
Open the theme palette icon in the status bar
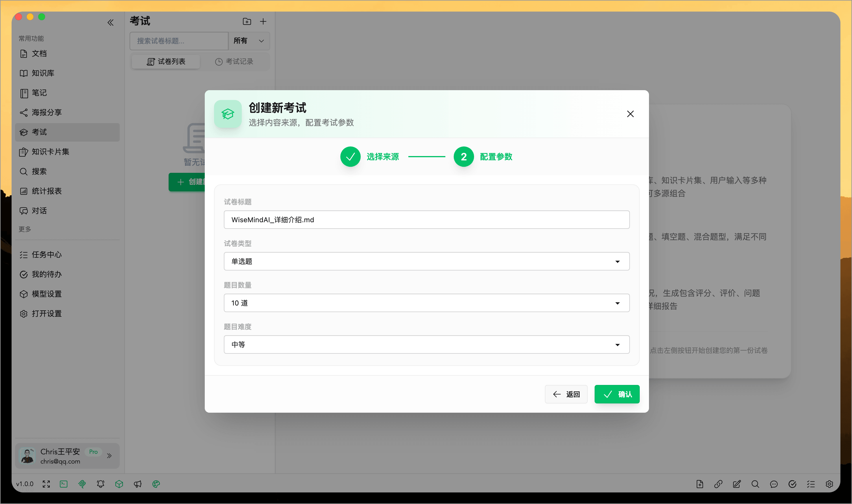pyautogui.click(x=156, y=484)
